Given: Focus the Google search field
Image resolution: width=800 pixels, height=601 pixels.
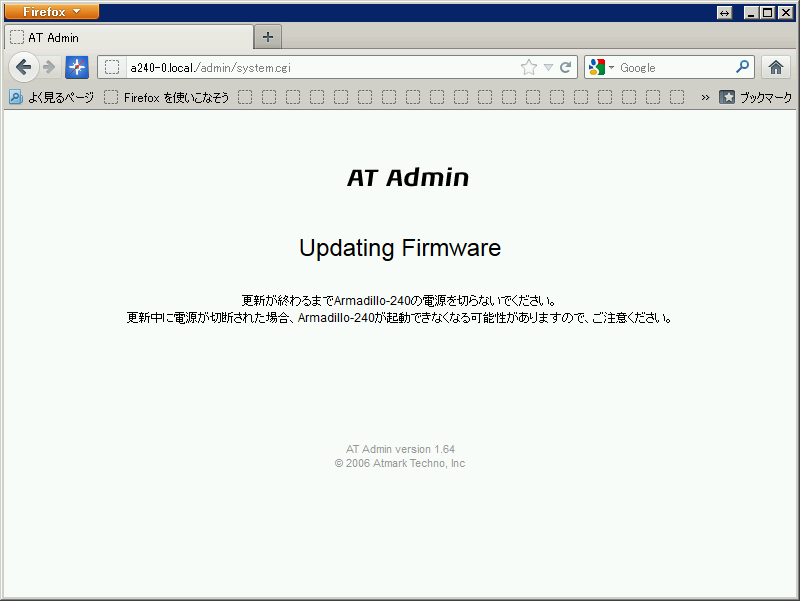Looking at the screenshot, I should tap(675, 67).
